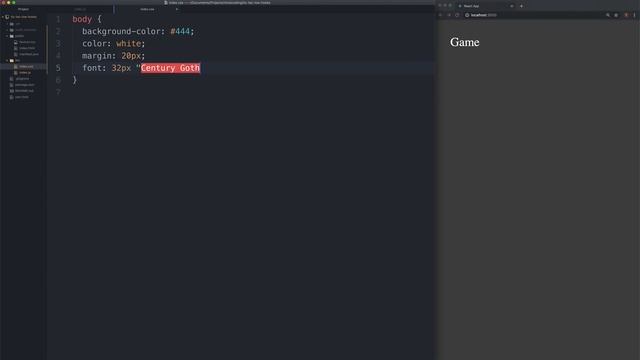Click the highlighted Century Goth text

(170, 68)
